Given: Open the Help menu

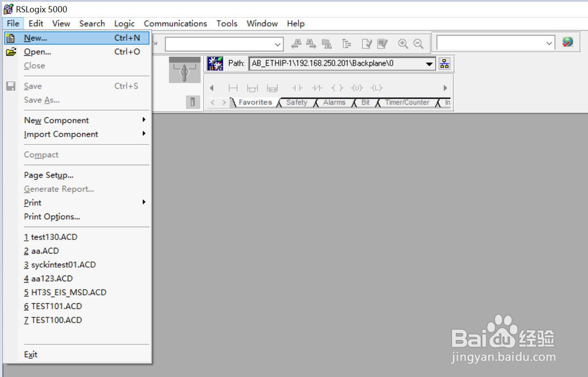Looking at the screenshot, I should pyautogui.click(x=296, y=24).
